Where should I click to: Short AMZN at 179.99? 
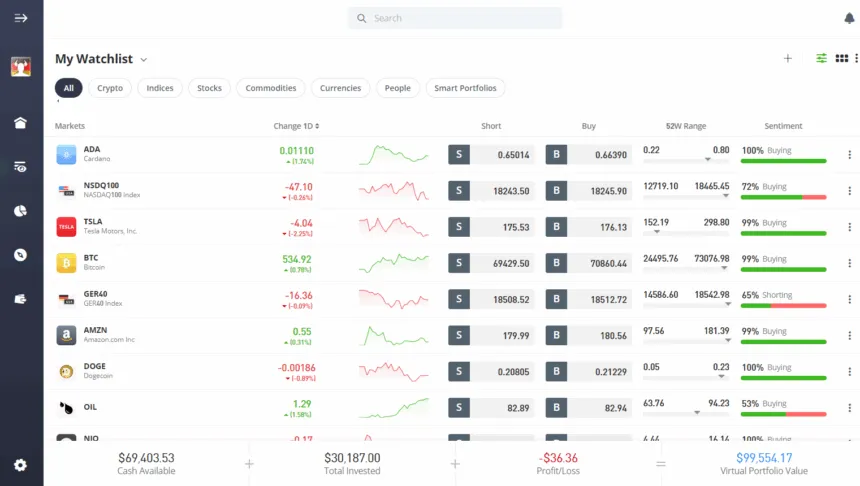491,335
